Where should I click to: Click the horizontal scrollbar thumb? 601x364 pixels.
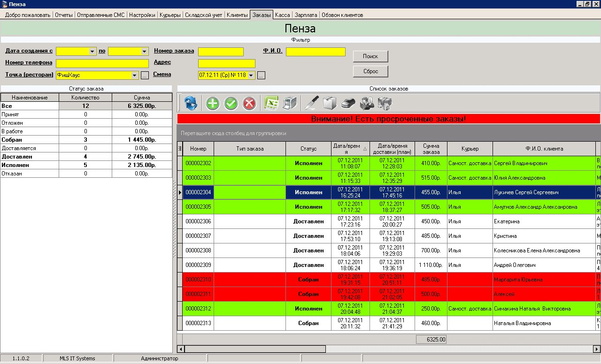click(x=255, y=349)
